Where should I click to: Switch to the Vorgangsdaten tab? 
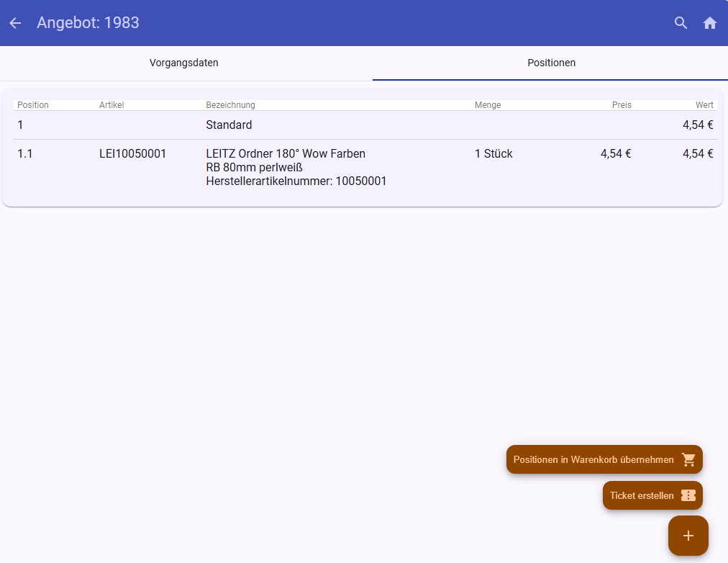pos(184,63)
